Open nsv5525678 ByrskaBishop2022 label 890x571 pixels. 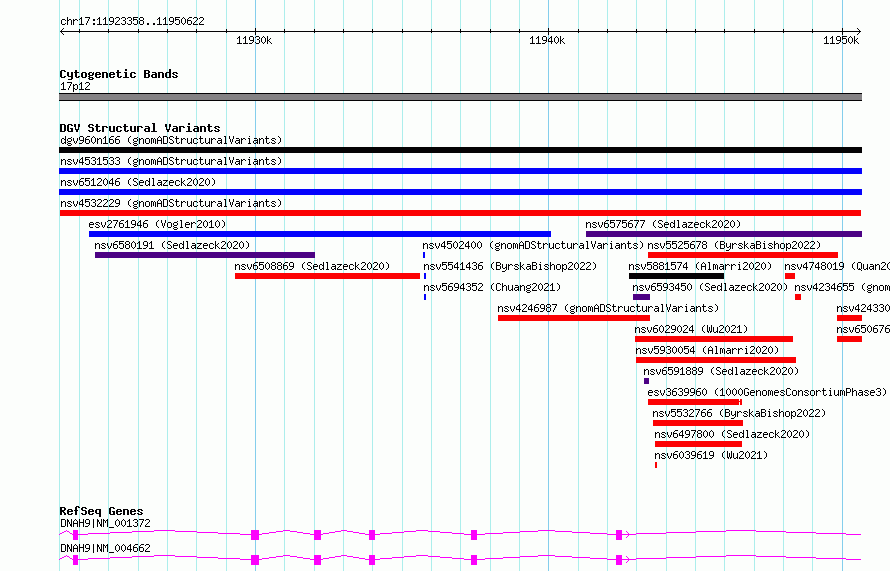(x=734, y=245)
